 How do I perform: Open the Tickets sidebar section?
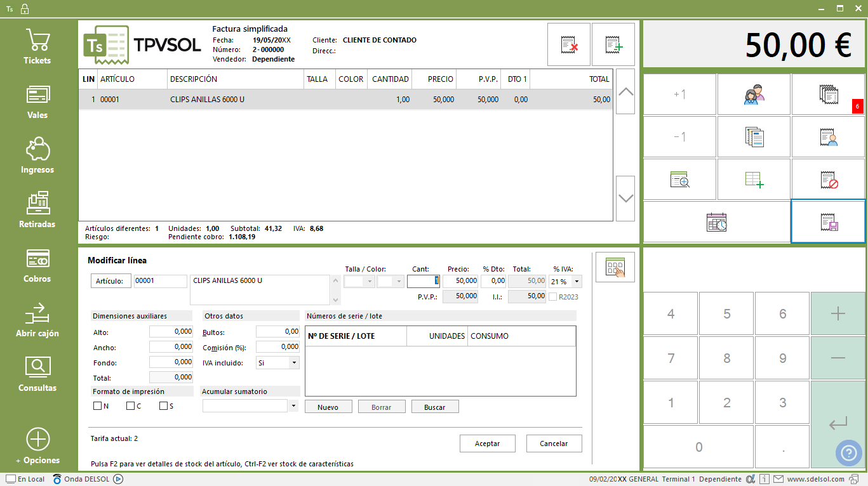coord(37,47)
